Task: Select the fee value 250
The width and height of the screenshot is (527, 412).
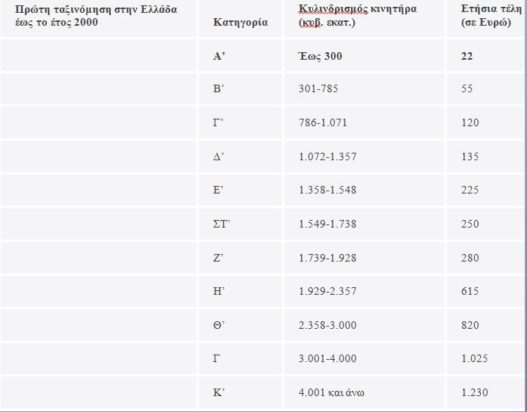Action: click(470, 224)
